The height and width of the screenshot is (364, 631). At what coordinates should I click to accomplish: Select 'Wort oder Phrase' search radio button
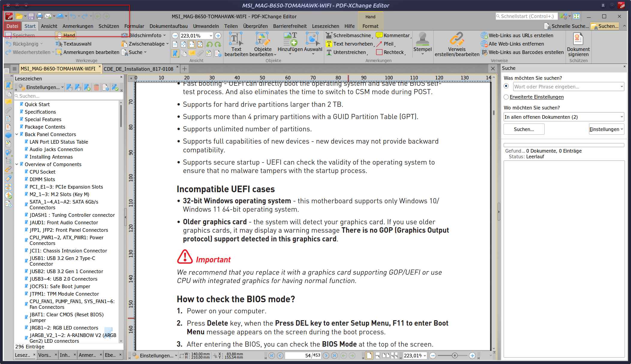(x=506, y=86)
